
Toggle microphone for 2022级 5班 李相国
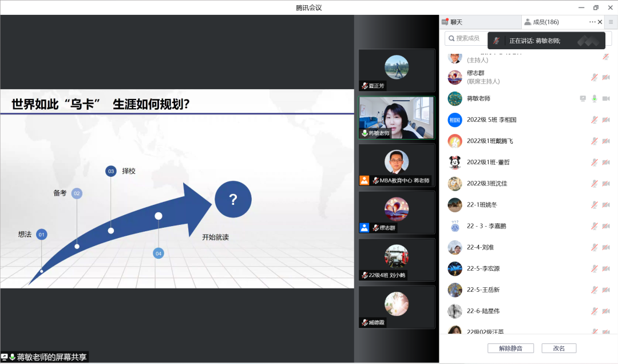pyautogui.click(x=595, y=120)
